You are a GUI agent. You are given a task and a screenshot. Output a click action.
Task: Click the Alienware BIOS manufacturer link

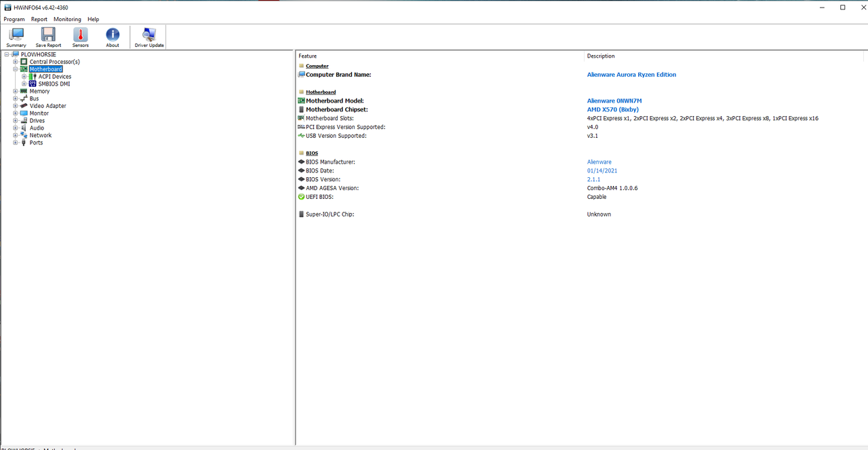click(599, 162)
